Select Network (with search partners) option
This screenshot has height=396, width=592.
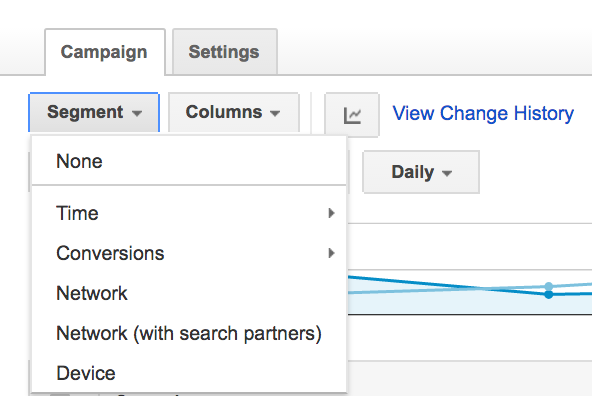pos(189,333)
